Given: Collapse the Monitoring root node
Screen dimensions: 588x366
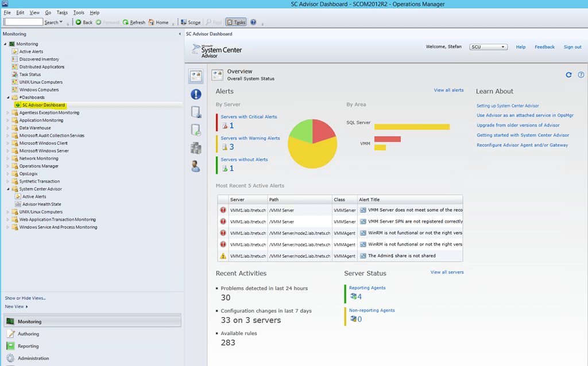Looking at the screenshot, I should 5,44.
